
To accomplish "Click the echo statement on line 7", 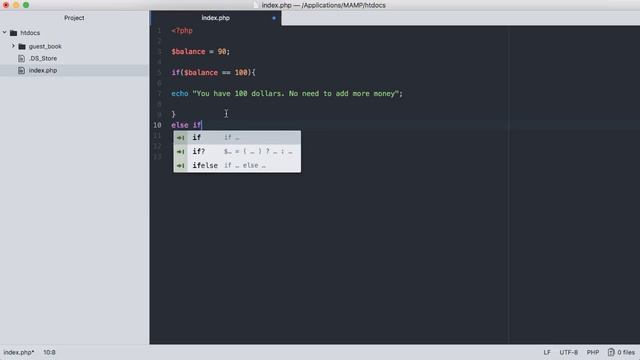I will 287,93.
